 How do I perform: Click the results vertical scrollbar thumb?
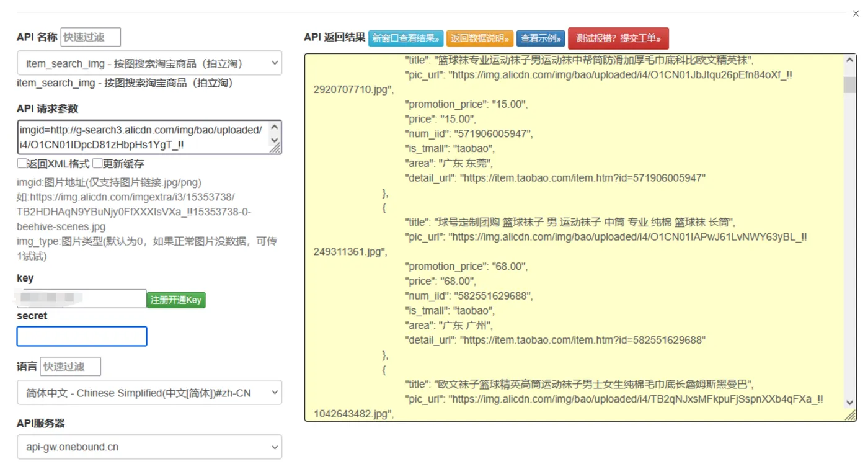[x=849, y=85]
